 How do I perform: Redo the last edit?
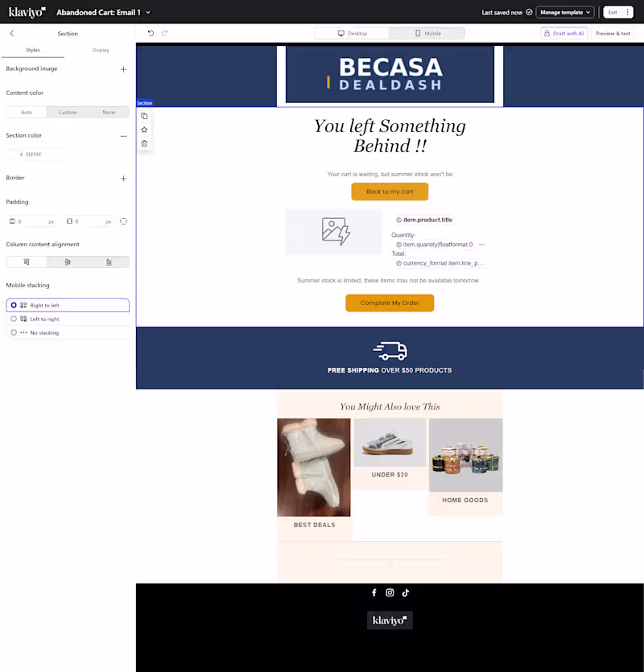pyautogui.click(x=164, y=33)
